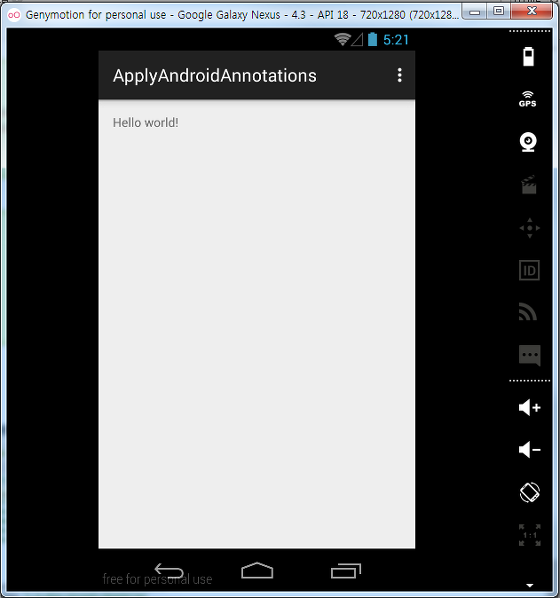560x598 pixels.
Task: Click the Hello world! text
Action: [x=146, y=123]
